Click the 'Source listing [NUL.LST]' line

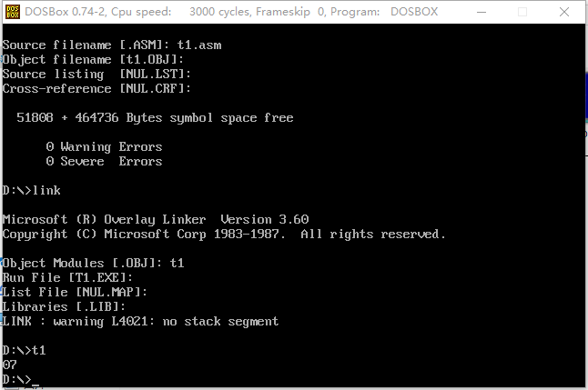pyautogui.click(x=97, y=74)
